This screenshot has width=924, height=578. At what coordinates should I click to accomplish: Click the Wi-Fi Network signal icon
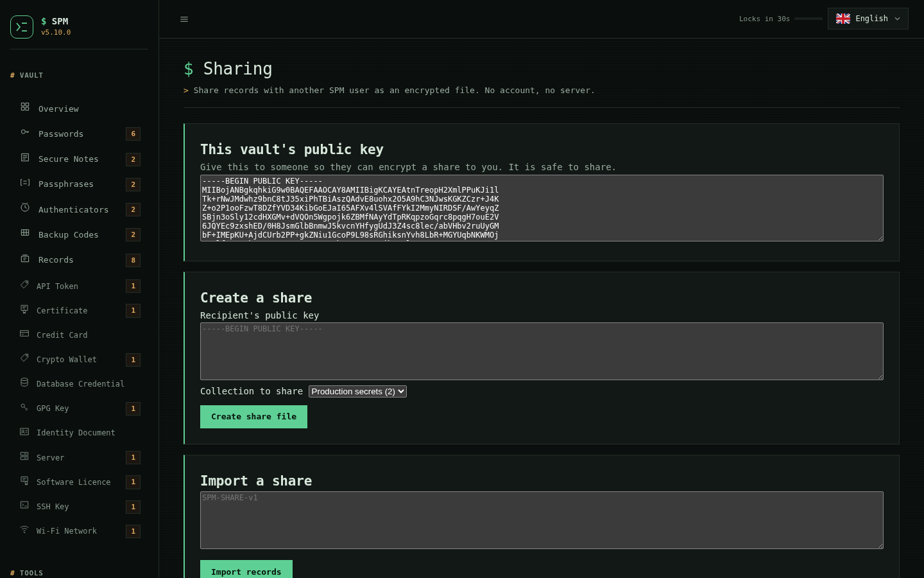[24, 529]
